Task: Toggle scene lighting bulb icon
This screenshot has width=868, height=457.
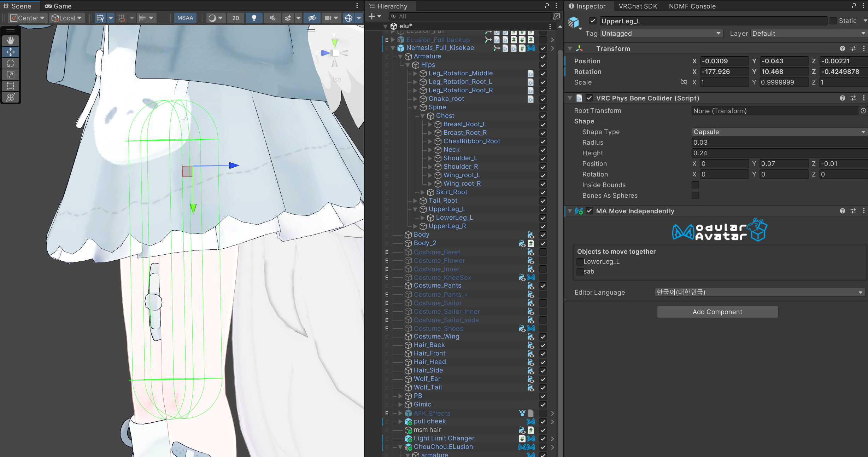Action: click(x=254, y=18)
